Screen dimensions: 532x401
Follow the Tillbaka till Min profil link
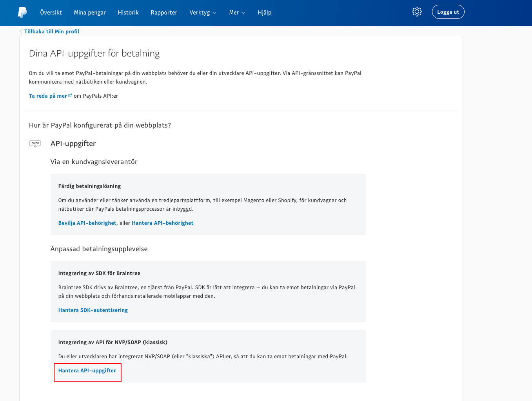[52, 31]
